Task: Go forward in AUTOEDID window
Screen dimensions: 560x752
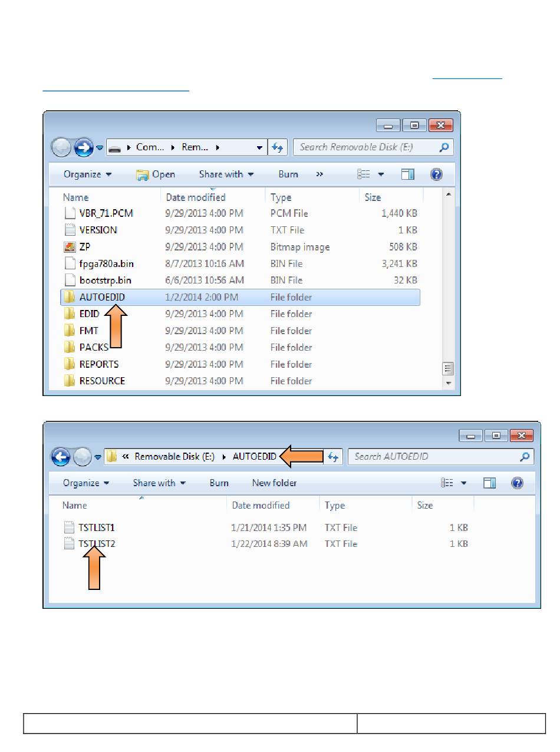Action: tap(83, 456)
